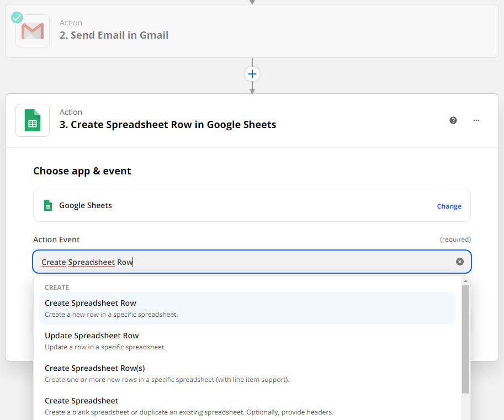This screenshot has height=420, width=504.
Task: Click the plus icon to add step
Action: (x=252, y=74)
